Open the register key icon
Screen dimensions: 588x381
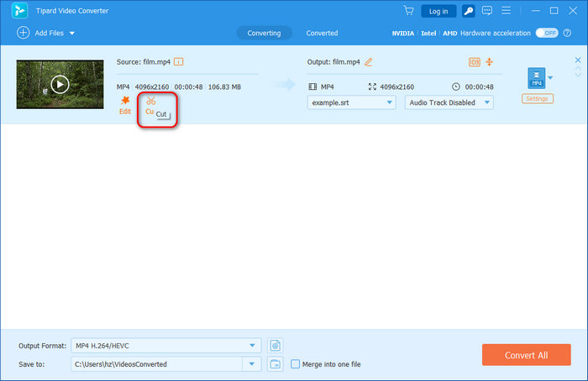[468, 11]
